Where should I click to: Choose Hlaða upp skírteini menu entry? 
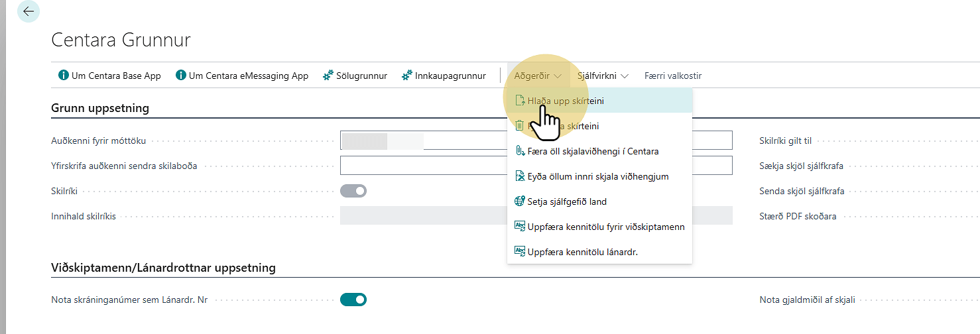click(599, 101)
